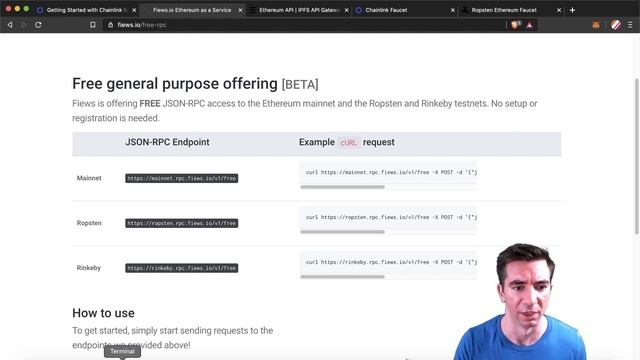Open the Brave Shields lion icon
This screenshot has width=640, height=360.
pos(515,25)
